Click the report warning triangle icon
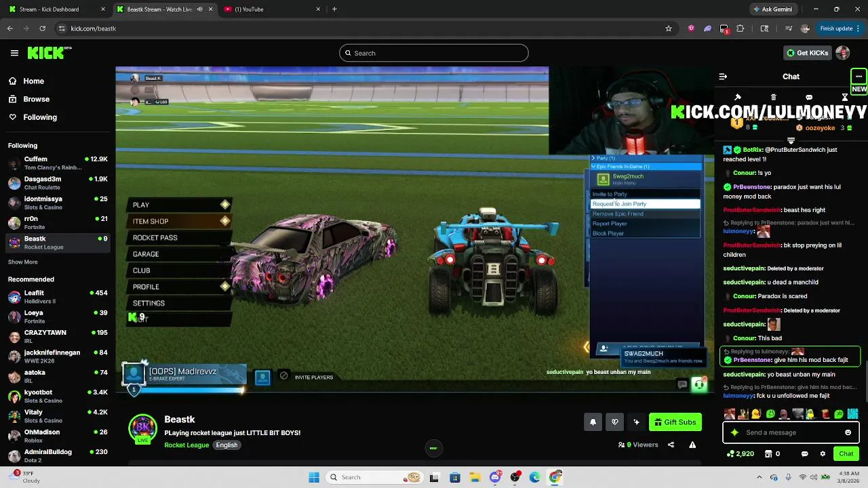 (x=692, y=445)
